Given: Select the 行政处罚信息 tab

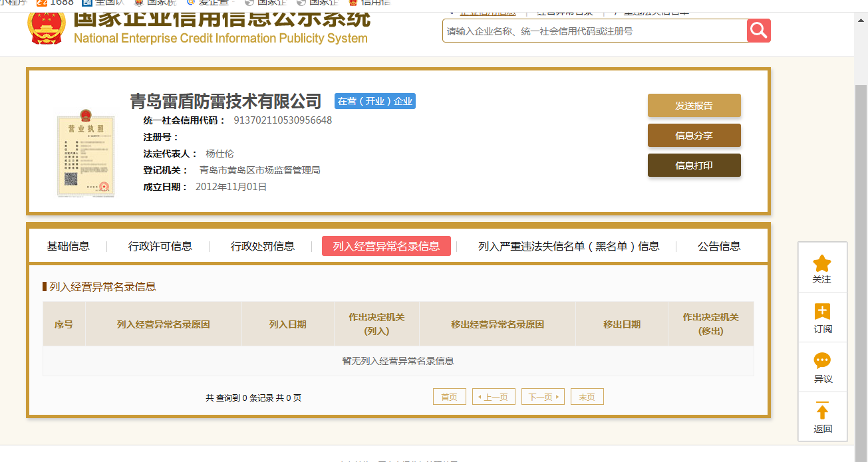Looking at the screenshot, I should pyautogui.click(x=262, y=247).
